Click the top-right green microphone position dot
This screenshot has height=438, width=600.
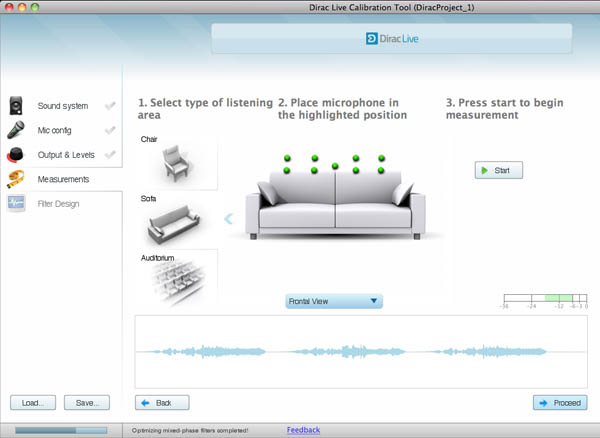click(382, 158)
